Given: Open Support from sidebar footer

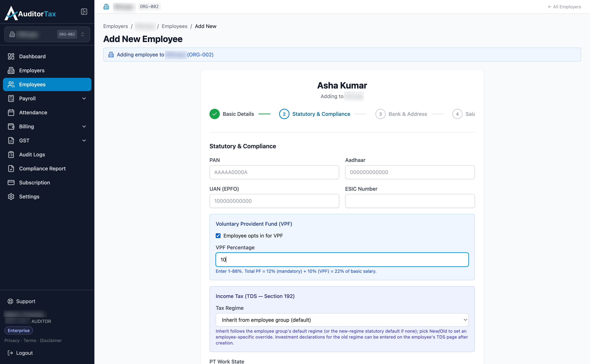Looking at the screenshot, I should click(x=22, y=301).
